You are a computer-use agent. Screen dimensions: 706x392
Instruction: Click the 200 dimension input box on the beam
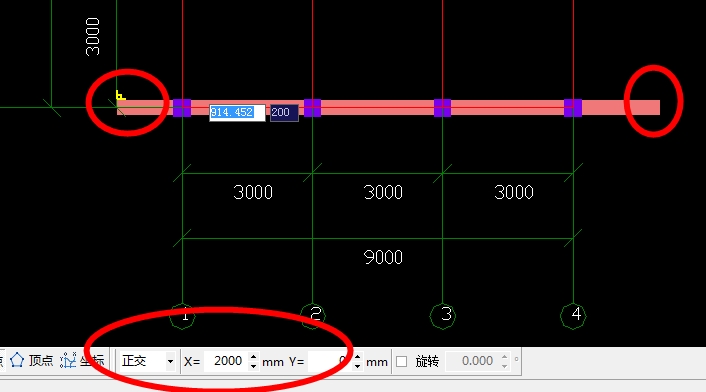point(284,113)
